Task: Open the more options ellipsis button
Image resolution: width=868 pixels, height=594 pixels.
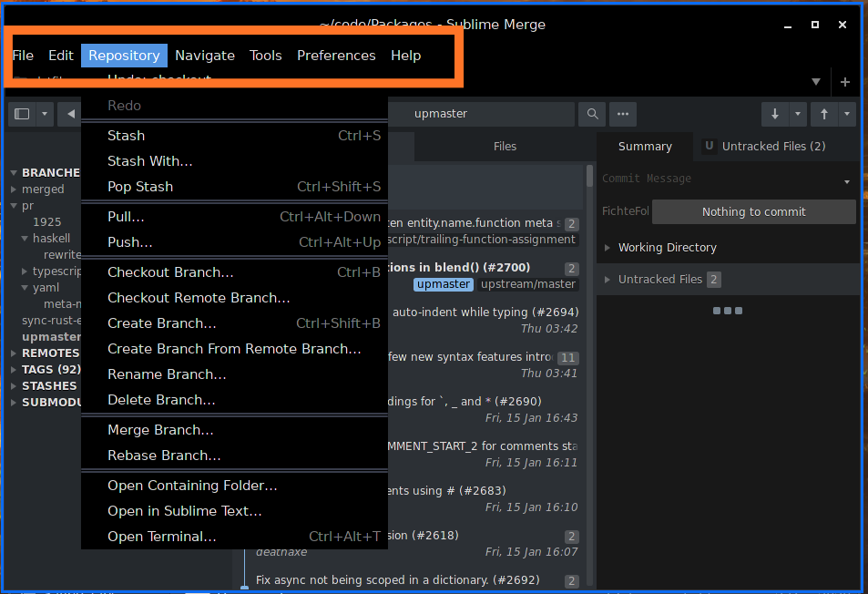Action: click(623, 114)
